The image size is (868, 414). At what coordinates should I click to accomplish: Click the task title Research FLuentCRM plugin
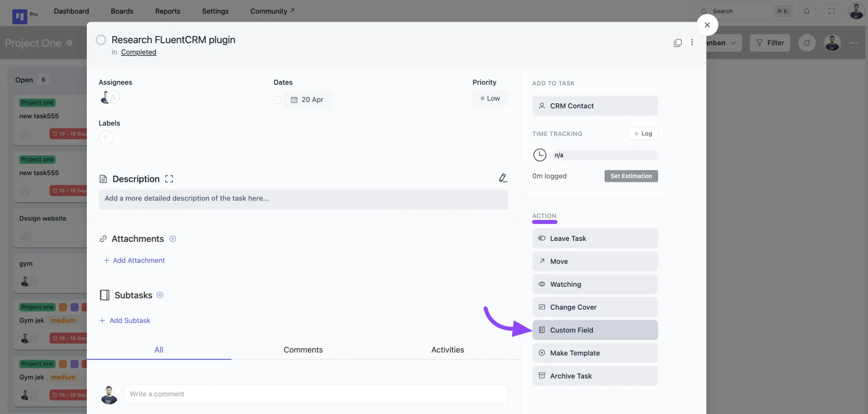(173, 40)
